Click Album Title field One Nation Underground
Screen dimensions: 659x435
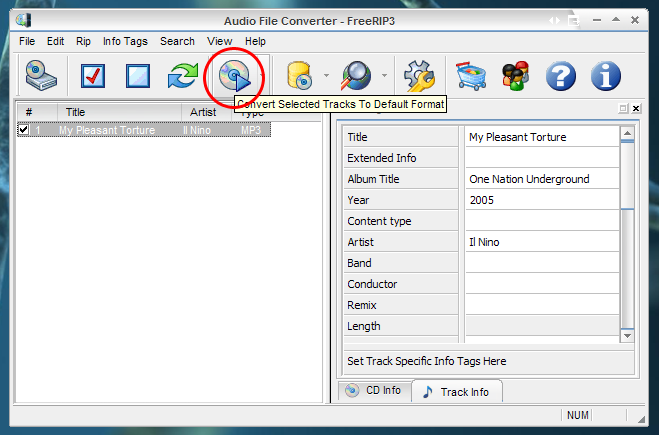542,179
